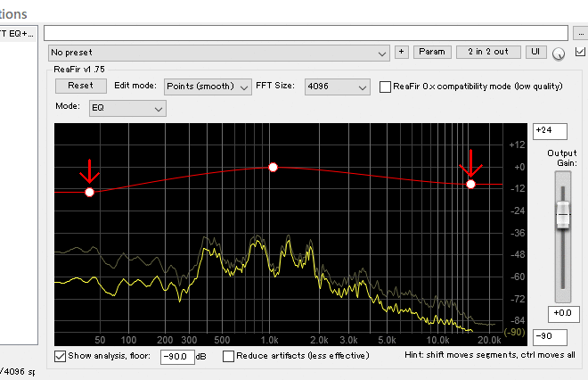Image resolution: width=588 pixels, height=380 pixels.
Task: Select the middle EQ point at 1.0k
Action: pyautogui.click(x=274, y=167)
